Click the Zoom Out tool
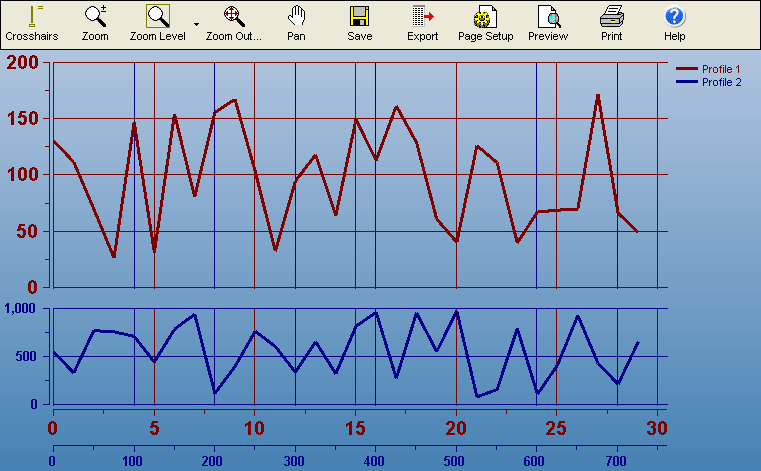This screenshot has height=471, width=761. point(233,23)
